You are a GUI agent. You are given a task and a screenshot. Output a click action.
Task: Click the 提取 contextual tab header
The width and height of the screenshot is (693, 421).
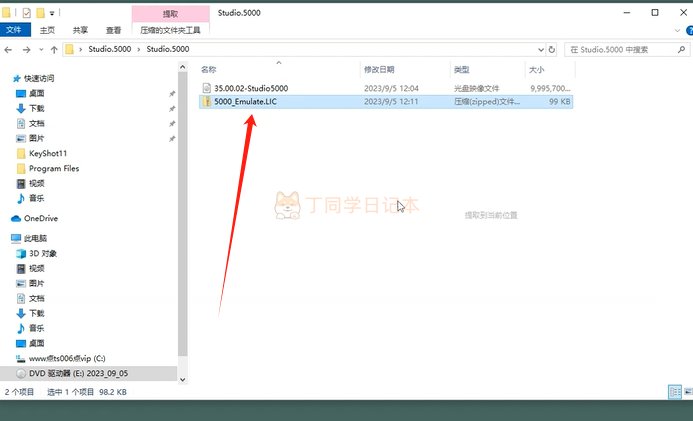[x=170, y=14]
